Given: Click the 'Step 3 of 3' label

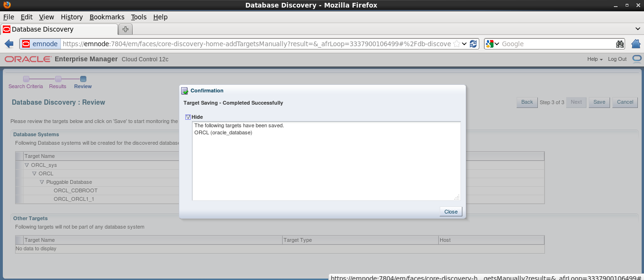Looking at the screenshot, I should [x=552, y=102].
